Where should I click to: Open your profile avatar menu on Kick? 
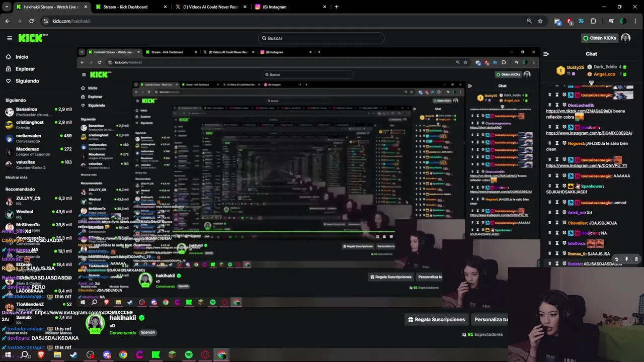click(x=625, y=38)
